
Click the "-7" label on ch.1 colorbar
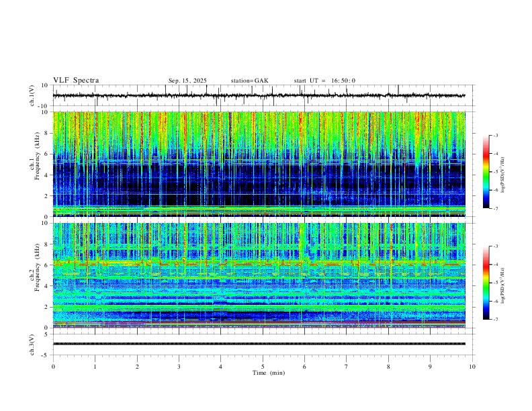(495, 208)
